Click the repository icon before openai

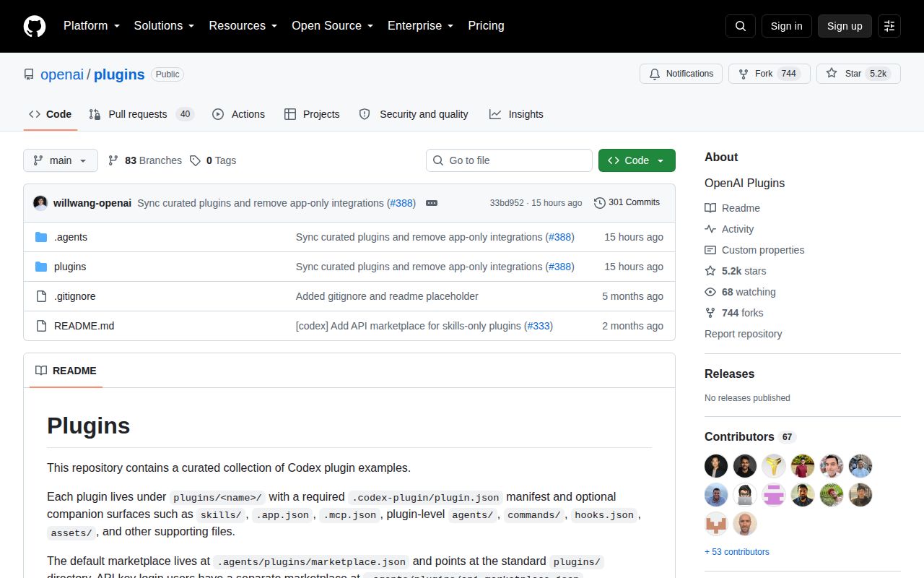tap(29, 74)
